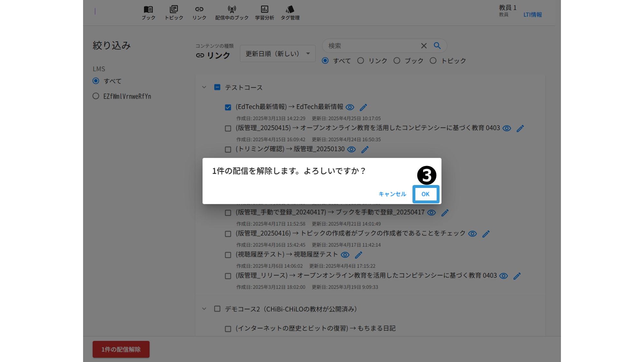
Task: Click キャンセル in the dialog
Action: pos(392,194)
